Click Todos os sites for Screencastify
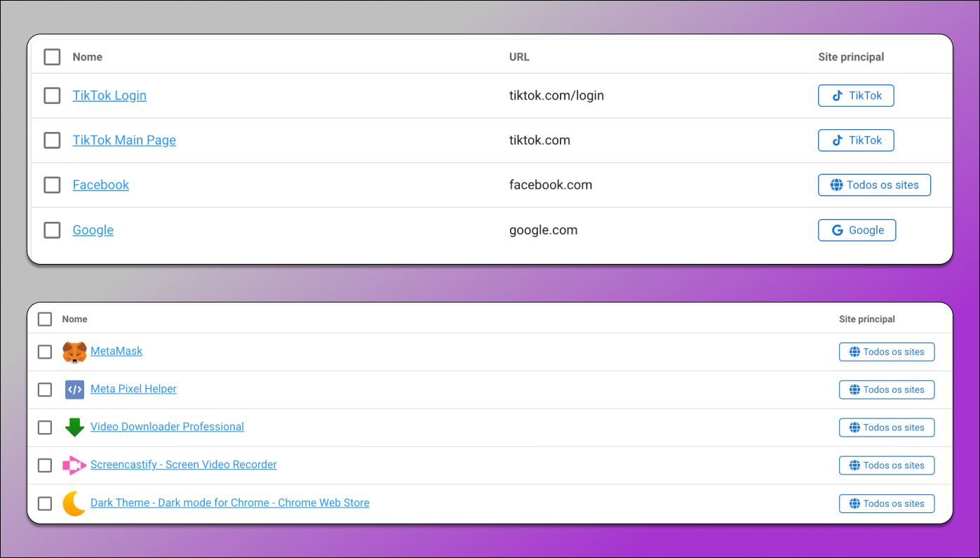The height and width of the screenshot is (558, 980). coord(887,465)
